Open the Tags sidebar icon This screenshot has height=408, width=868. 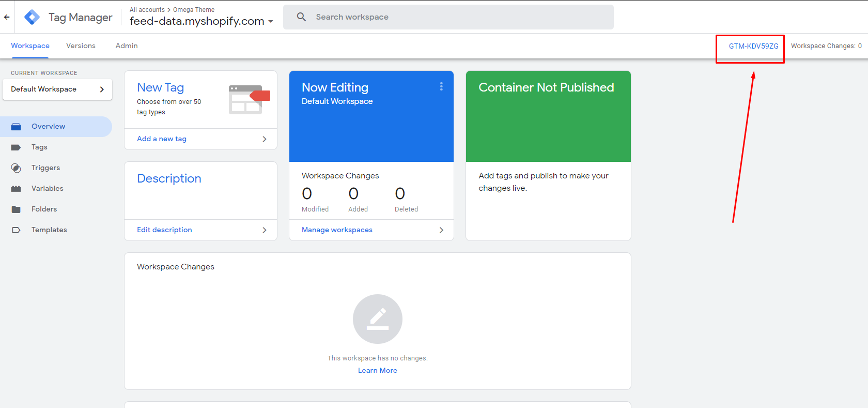16,147
